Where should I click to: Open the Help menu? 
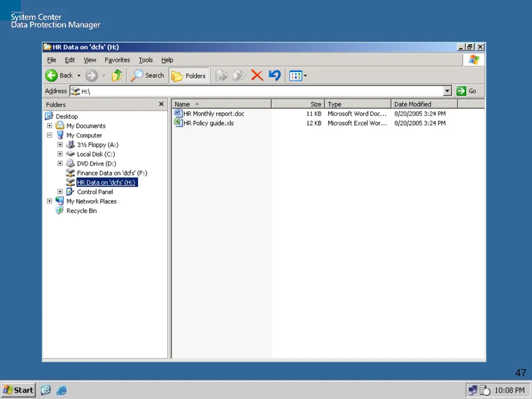[167, 60]
